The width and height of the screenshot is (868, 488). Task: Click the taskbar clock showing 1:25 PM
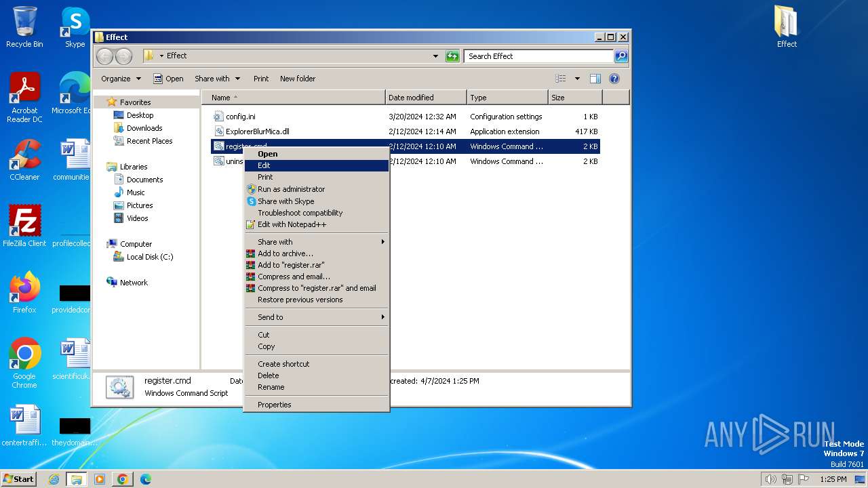coord(833,479)
